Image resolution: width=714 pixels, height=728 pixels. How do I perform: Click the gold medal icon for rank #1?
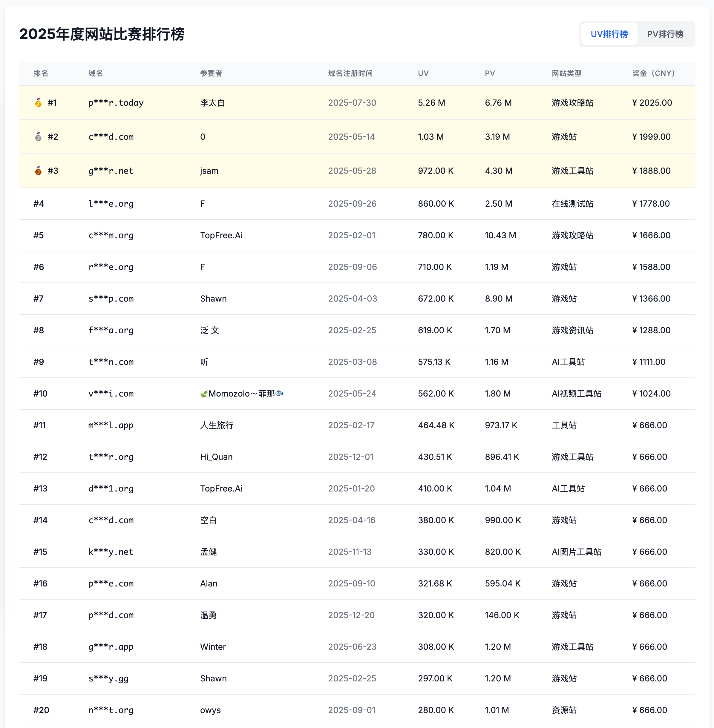(x=38, y=102)
